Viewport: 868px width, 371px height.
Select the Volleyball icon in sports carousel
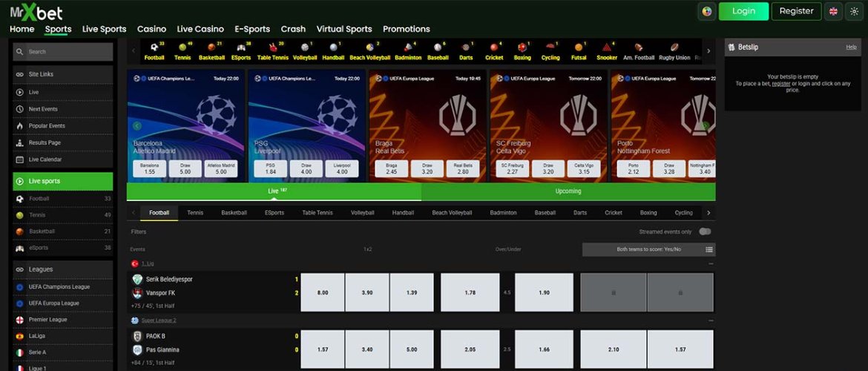[x=304, y=47]
